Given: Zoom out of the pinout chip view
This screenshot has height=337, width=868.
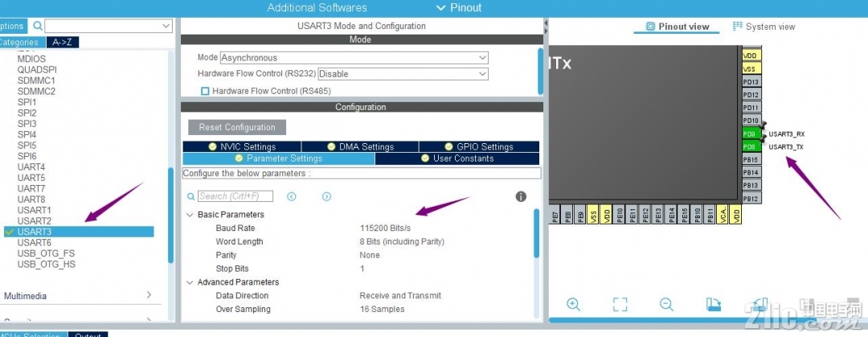Looking at the screenshot, I should pyautogui.click(x=666, y=304).
